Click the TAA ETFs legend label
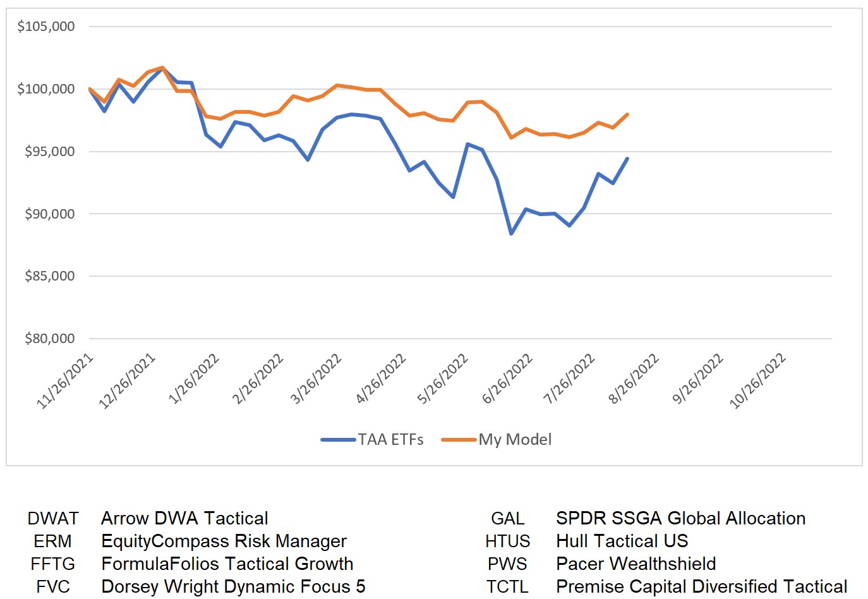The image size is (868, 599). 390,440
